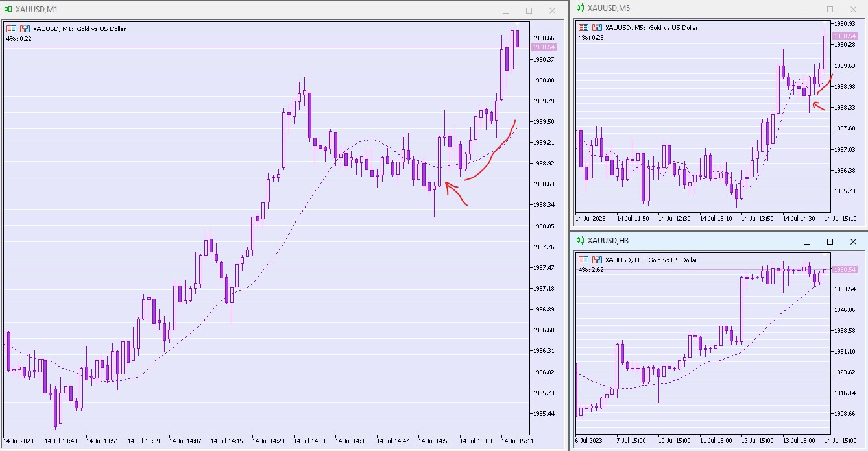Click price scale value 1957.03 on M5 chart
Screen dimensions: 868x451
pos(845,150)
